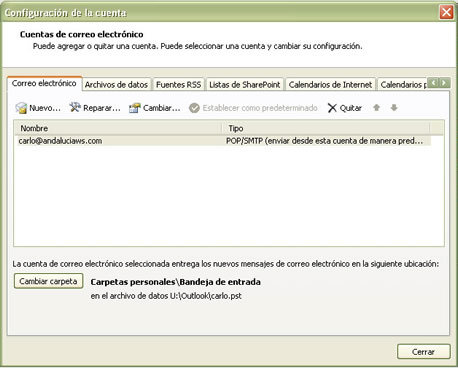
Task: Click the Cambiar carpeta button
Action: click(x=48, y=281)
